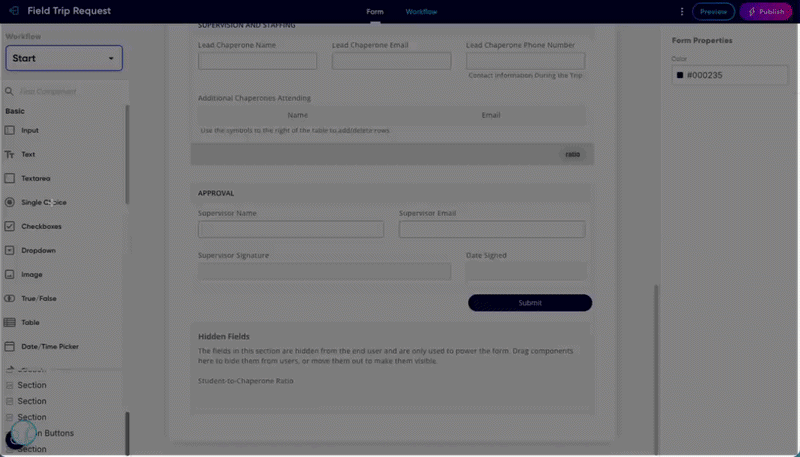800x457 pixels.
Task: Click the Submit button on the form
Action: pos(530,302)
